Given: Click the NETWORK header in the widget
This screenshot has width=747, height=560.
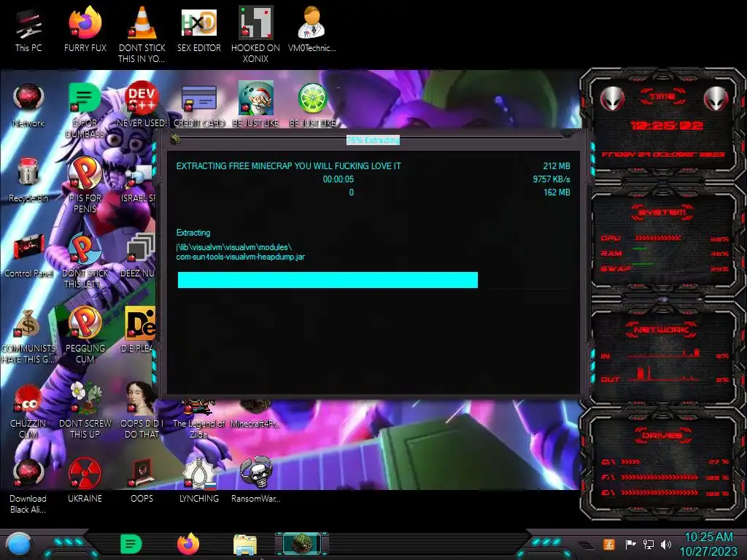Looking at the screenshot, I should 661,330.
